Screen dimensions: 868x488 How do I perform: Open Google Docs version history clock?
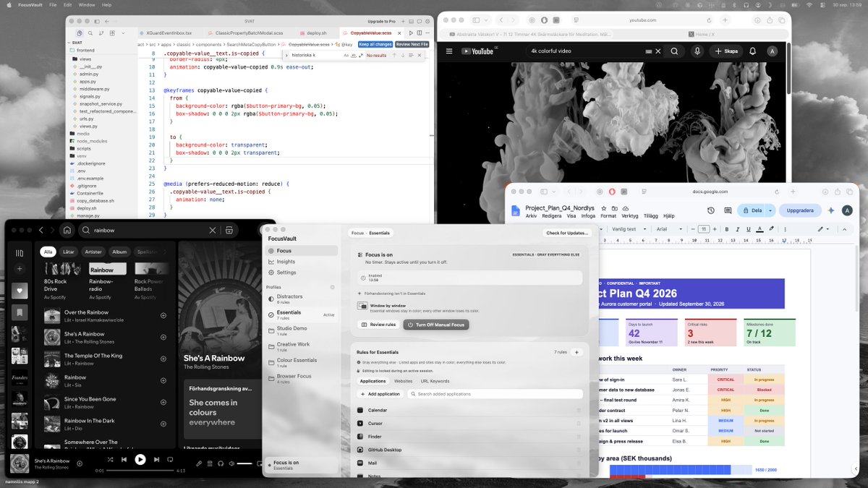coord(712,210)
